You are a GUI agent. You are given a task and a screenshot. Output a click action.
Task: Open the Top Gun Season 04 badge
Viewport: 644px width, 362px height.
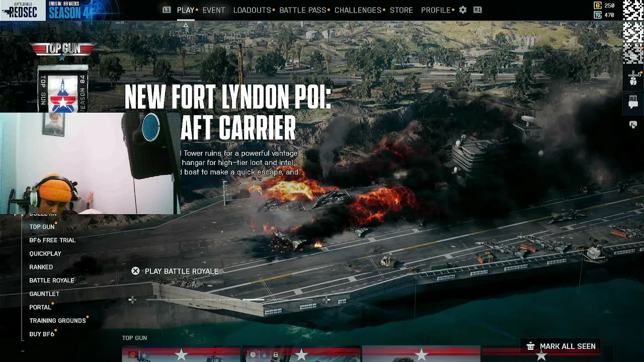(x=63, y=89)
